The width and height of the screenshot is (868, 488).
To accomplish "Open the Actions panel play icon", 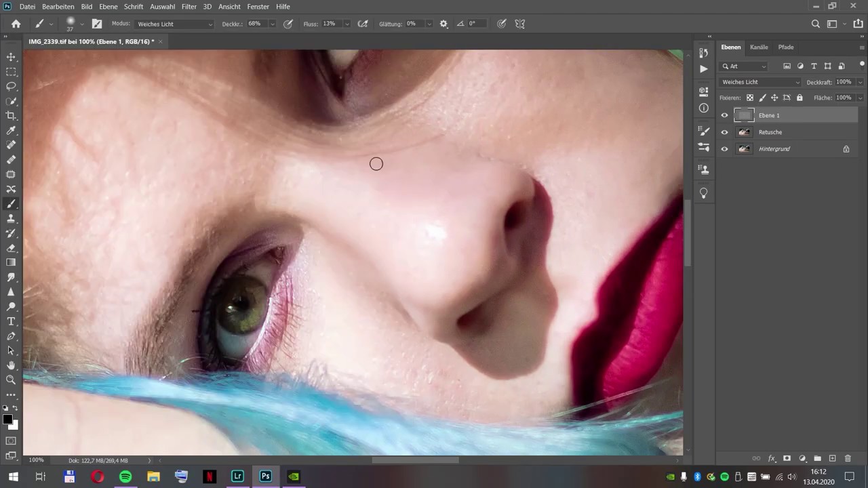I will pos(704,68).
